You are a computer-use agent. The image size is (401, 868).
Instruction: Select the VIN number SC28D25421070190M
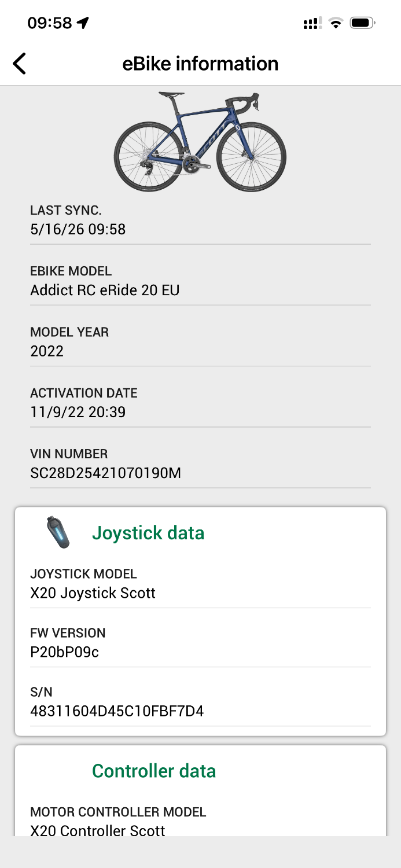tap(105, 473)
